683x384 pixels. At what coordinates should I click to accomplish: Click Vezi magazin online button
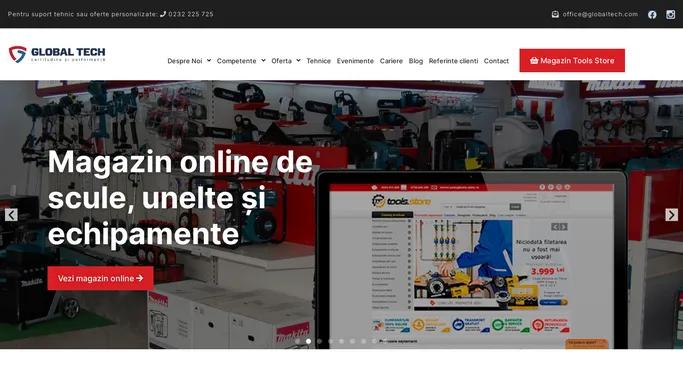(x=101, y=278)
